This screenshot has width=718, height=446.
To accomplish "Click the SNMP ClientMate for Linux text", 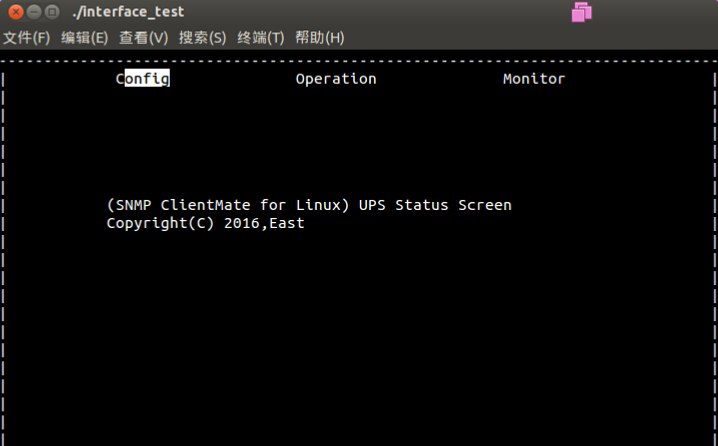I will click(x=227, y=205).
